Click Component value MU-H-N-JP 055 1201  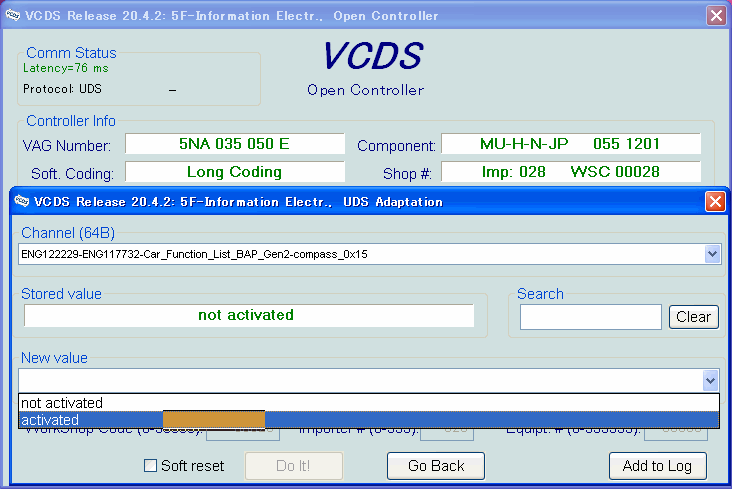click(x=570, y=144)
